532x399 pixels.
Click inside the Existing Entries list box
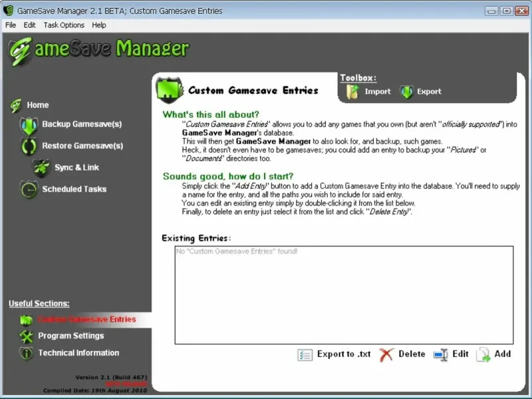[x=344, y=295]
